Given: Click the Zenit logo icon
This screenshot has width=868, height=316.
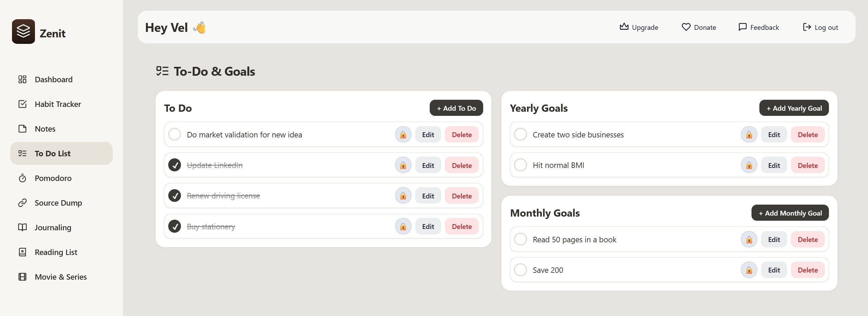Looking at the screenshot, I should pyautogui.click(x=23, y=32).
